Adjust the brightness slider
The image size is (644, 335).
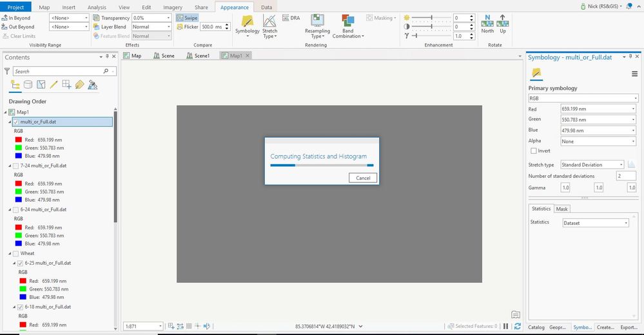point(432,17)
